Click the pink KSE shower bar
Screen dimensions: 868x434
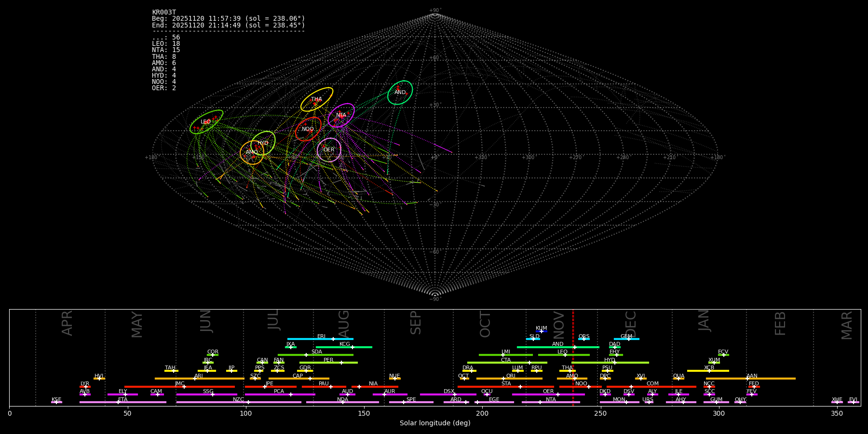[x=56, y=402]
